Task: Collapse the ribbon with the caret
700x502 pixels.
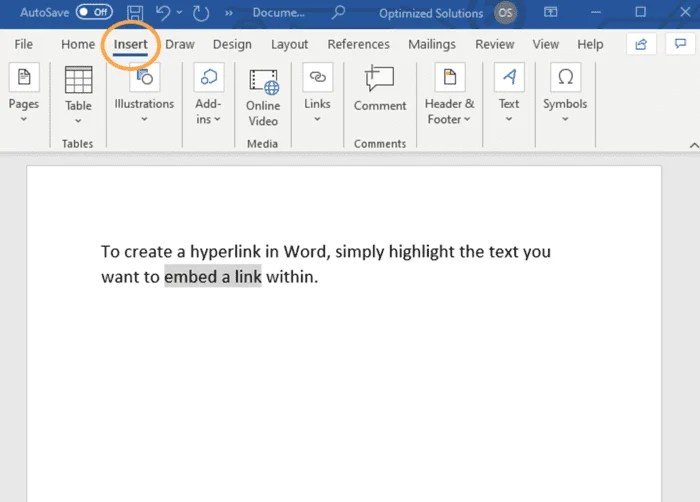Action: point(694,145)
